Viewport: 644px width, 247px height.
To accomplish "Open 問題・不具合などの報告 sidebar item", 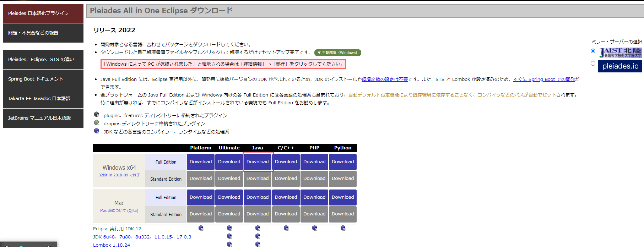I will [43, 33].
